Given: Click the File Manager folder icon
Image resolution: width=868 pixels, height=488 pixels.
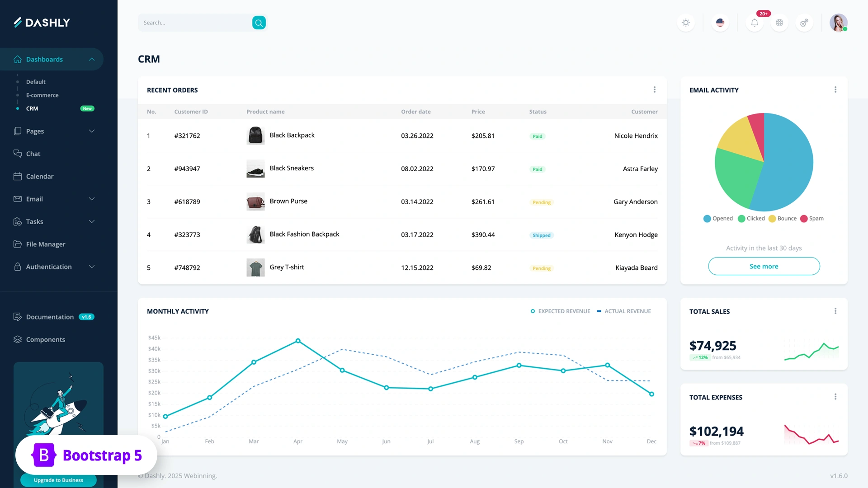Looking at the screenshot, I should point(17,244).
